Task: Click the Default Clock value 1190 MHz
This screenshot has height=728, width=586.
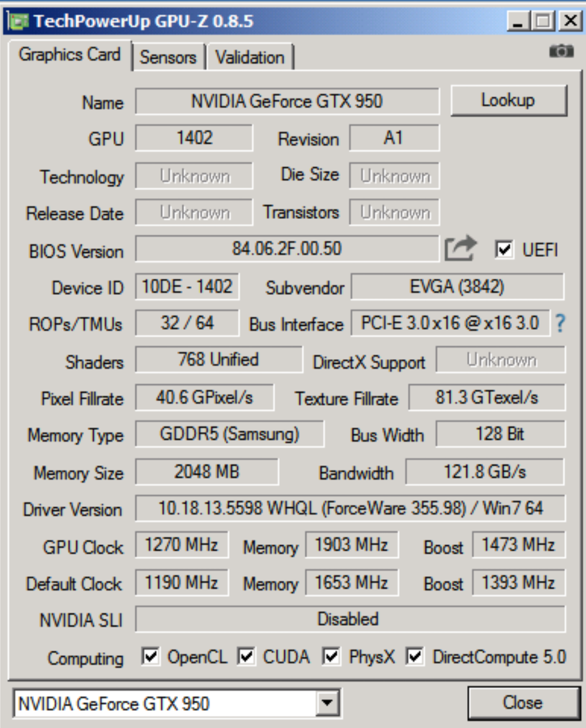Action: (182, 583)
